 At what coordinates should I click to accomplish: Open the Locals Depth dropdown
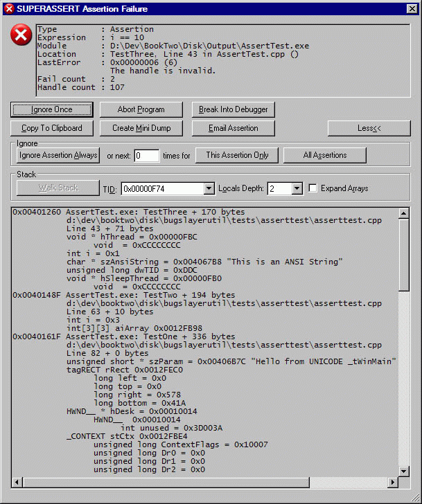[297, 188]
